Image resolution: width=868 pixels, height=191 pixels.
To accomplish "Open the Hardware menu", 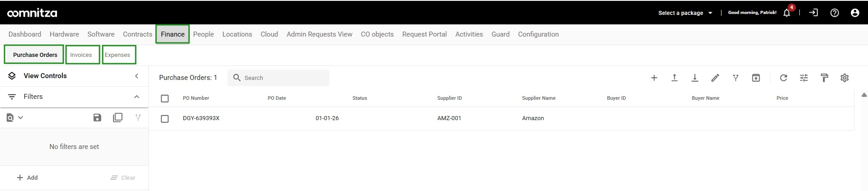I will pos(64,34).
